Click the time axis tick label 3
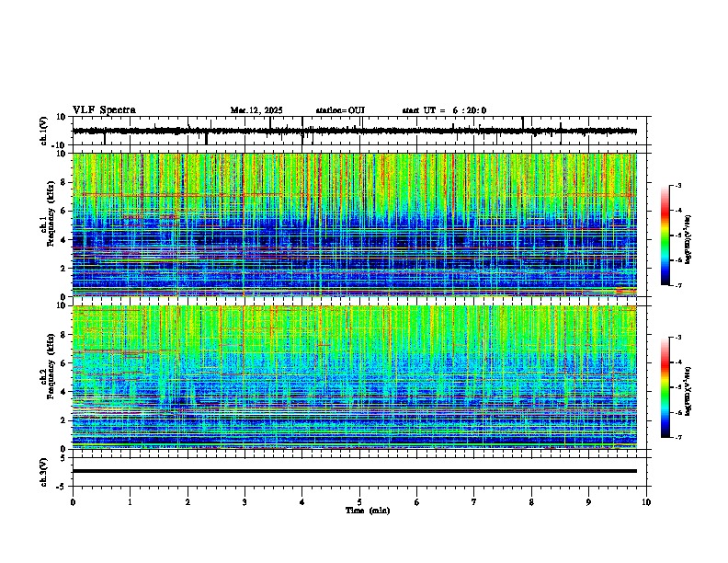Image resolution: width=728 pixels, height=563 pixels. point(245,502)
